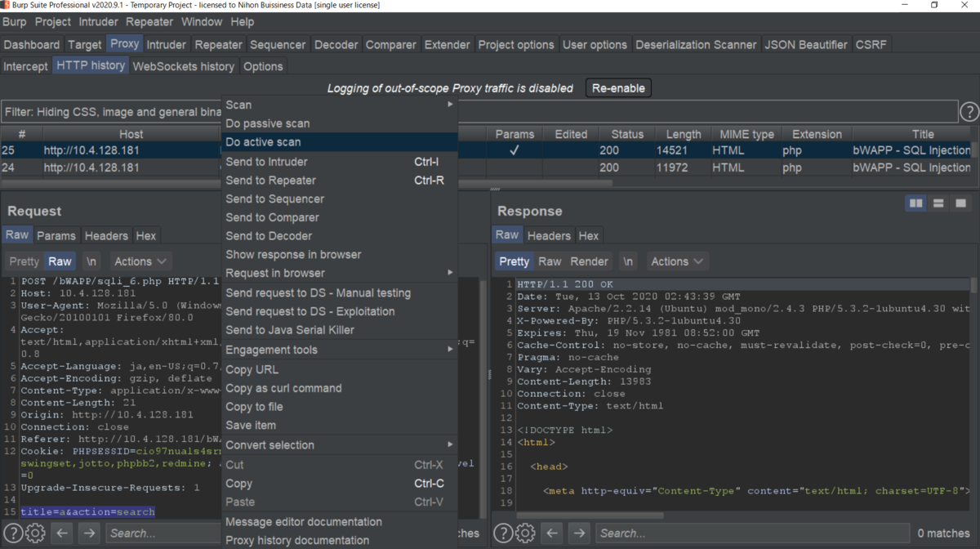Open filter help question mark icon
Image resolution: width=980 pixels, height=549 pixels.
pyautogui.click(x=969, y=112)
